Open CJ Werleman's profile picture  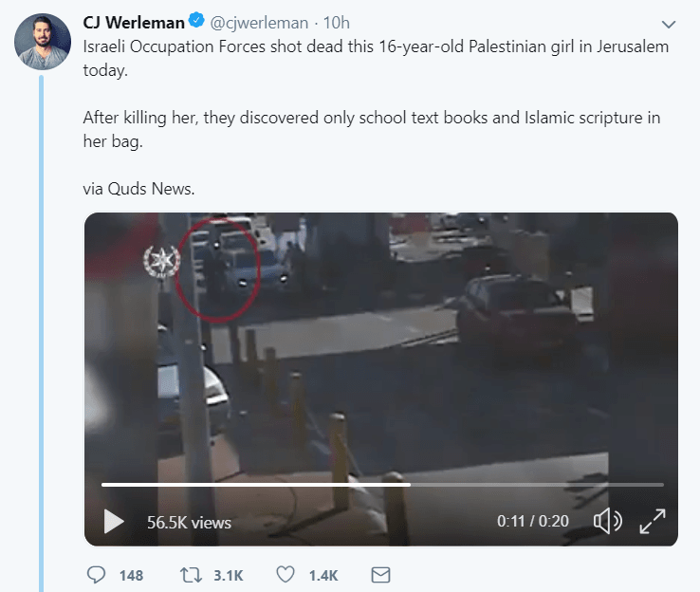coord(43,42)
